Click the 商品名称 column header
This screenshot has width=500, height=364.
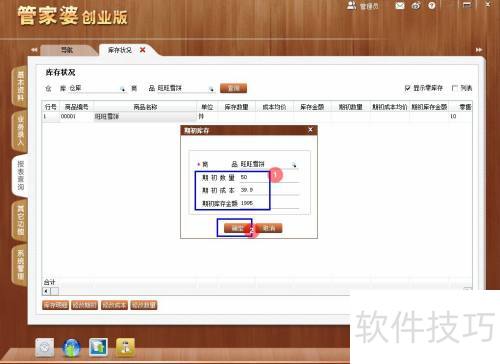point(145,107)
